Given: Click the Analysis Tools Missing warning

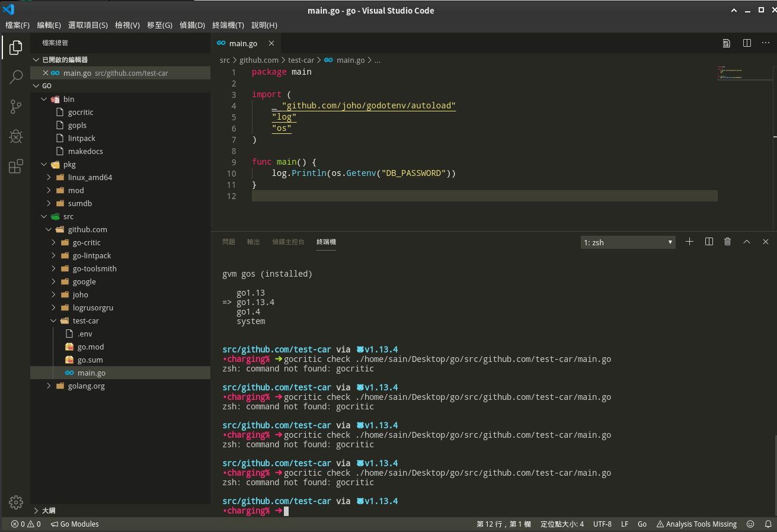Looking at the screenshot, I should (x=696, y=524).
